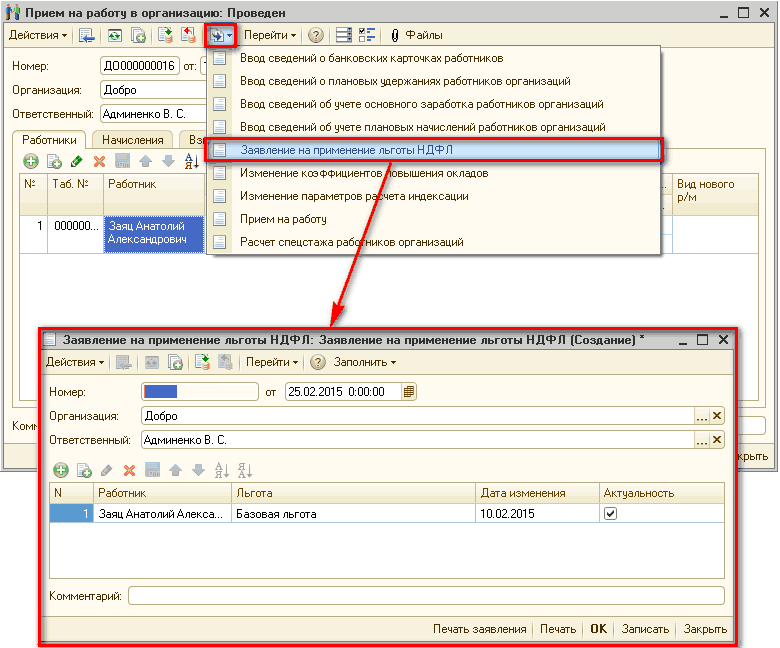Click calendar icon next to date 25.02.2015

(410, 392)
